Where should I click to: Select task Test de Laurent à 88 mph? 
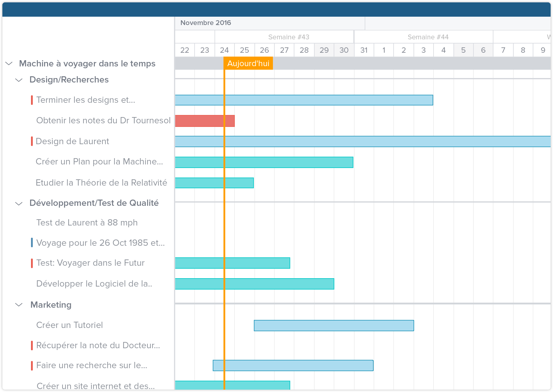click(87, 223)
